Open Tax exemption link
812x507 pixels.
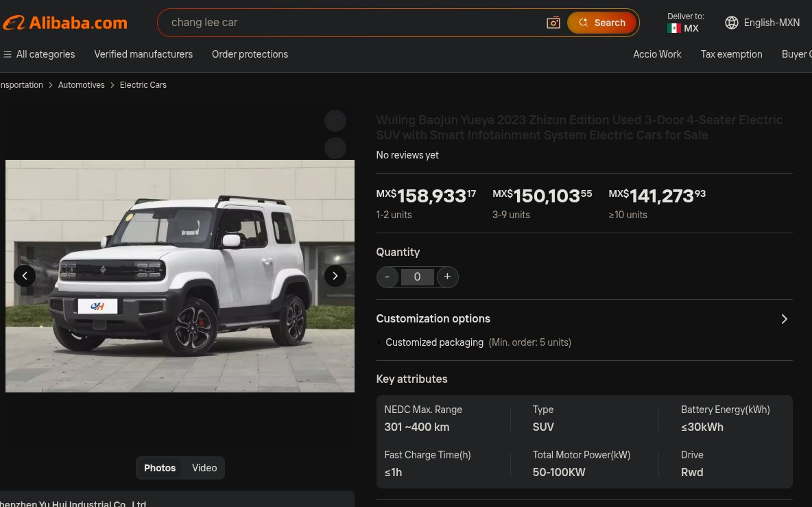click(x=731, y=54)
